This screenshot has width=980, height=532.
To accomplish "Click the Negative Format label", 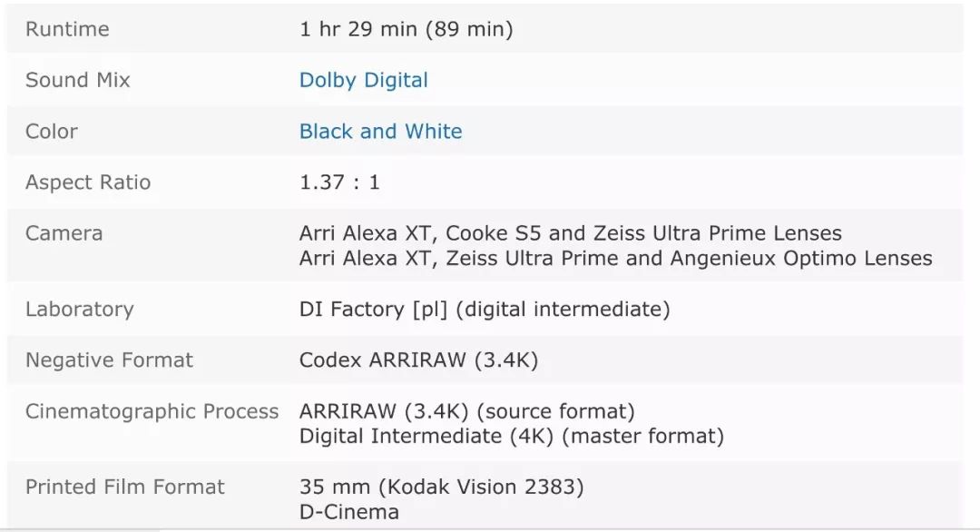I will [x=109, y=360].
